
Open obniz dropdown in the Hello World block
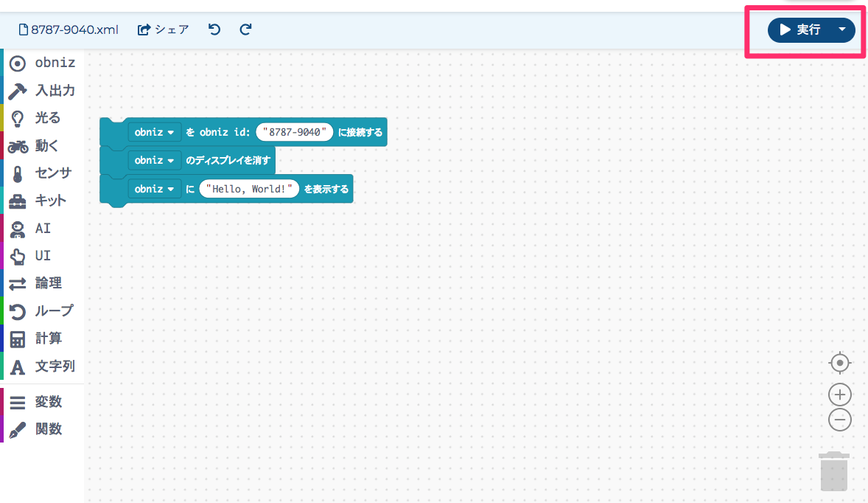[154, 189]
